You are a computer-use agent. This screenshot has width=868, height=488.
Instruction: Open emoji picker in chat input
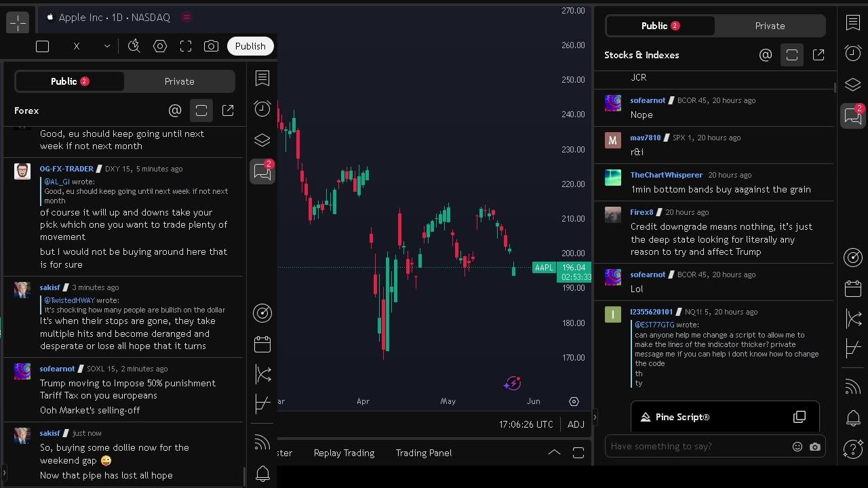coord(797,447)
